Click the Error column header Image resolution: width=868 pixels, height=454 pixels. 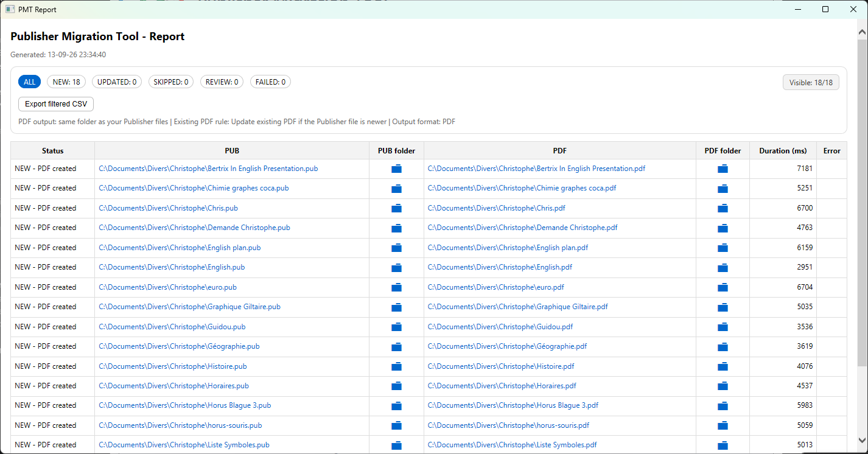tap(831, 151)
